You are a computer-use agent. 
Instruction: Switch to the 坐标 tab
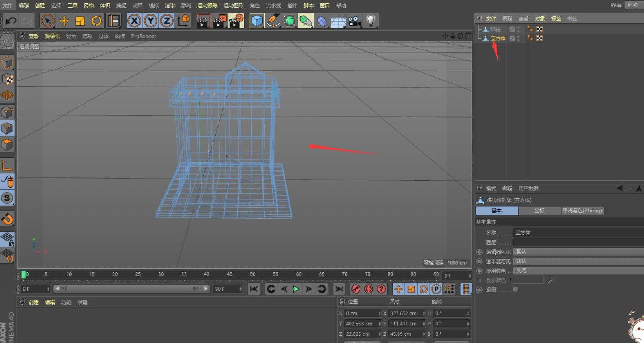pyautogui.click(x=539, y=211)
